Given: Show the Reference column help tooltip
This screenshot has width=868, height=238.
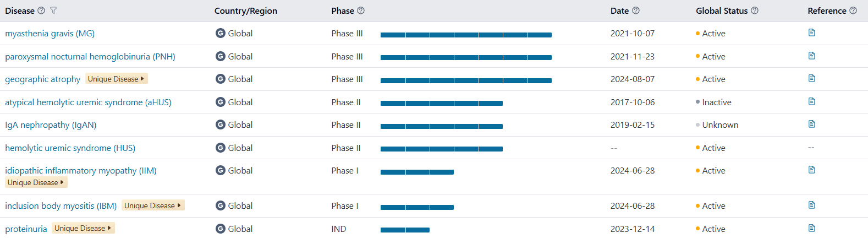Looking at the screenshot, I should pos(853,10).
